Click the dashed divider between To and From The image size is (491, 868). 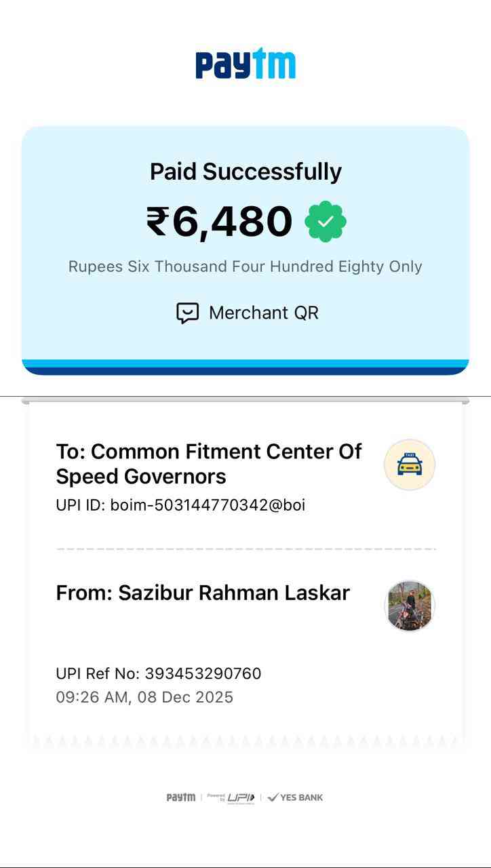245,549
